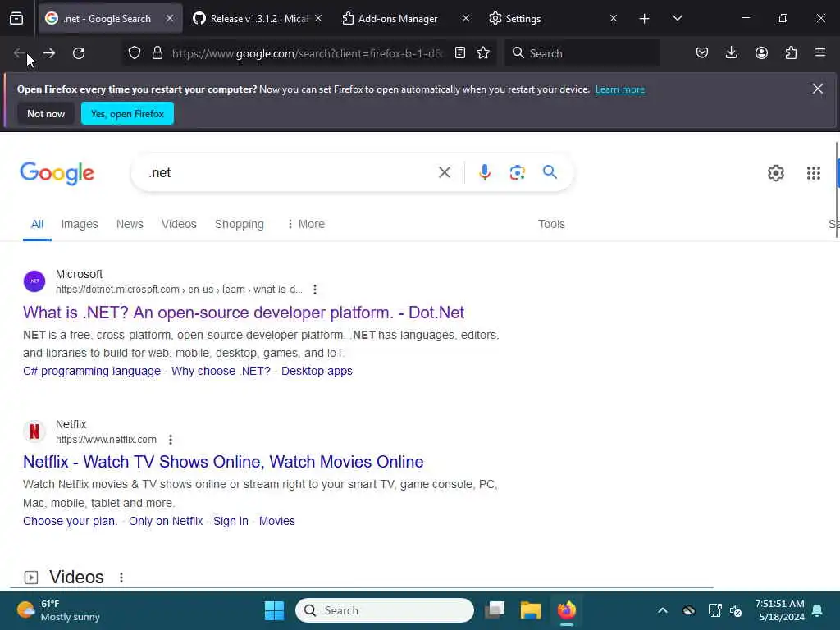Go to the Google homepage logo
840x630 pixels.
pos(57,173)
